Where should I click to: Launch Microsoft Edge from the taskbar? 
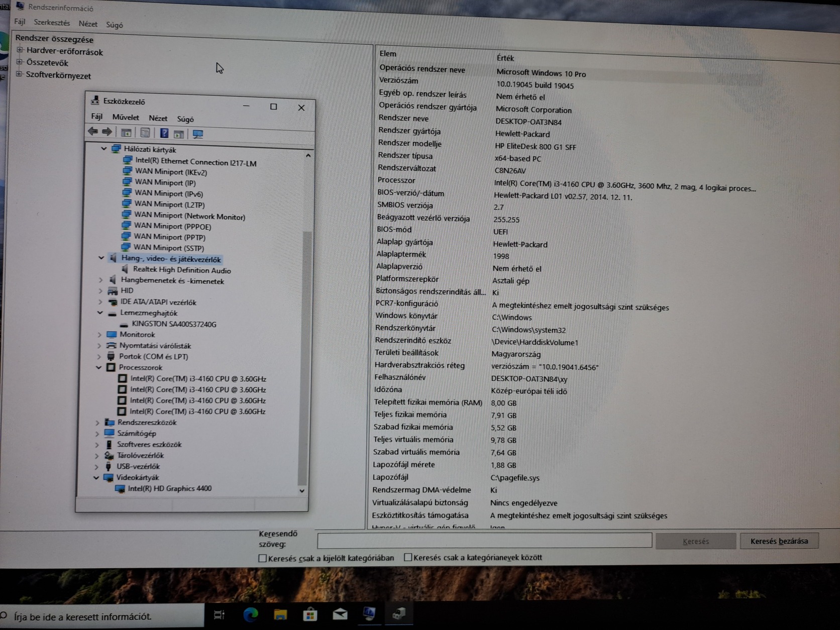pos(250,614)
